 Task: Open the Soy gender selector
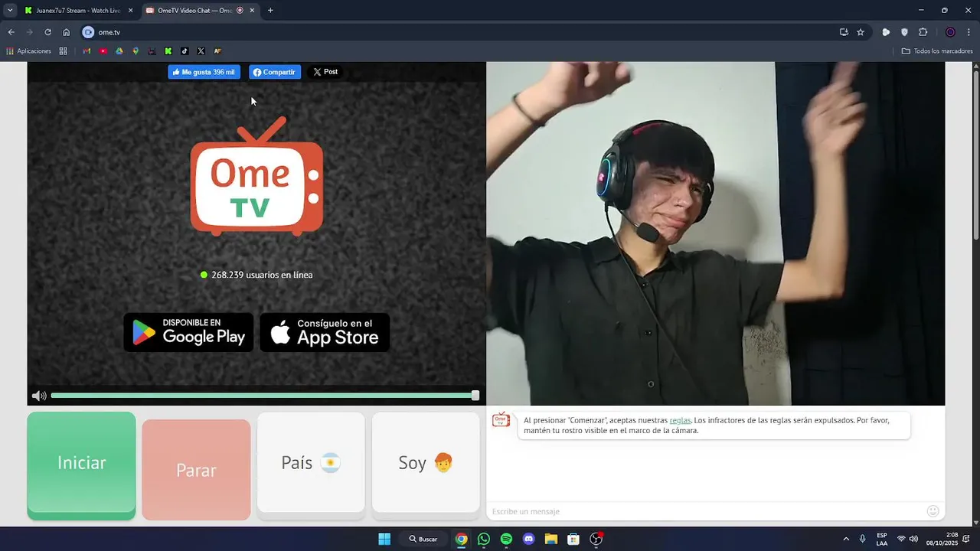[426, 462]
